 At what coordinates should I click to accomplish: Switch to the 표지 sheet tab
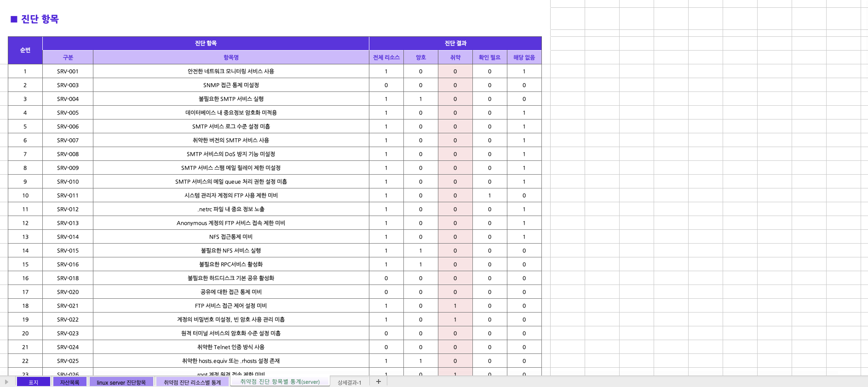pyautogui.click(x=34, y=382)
